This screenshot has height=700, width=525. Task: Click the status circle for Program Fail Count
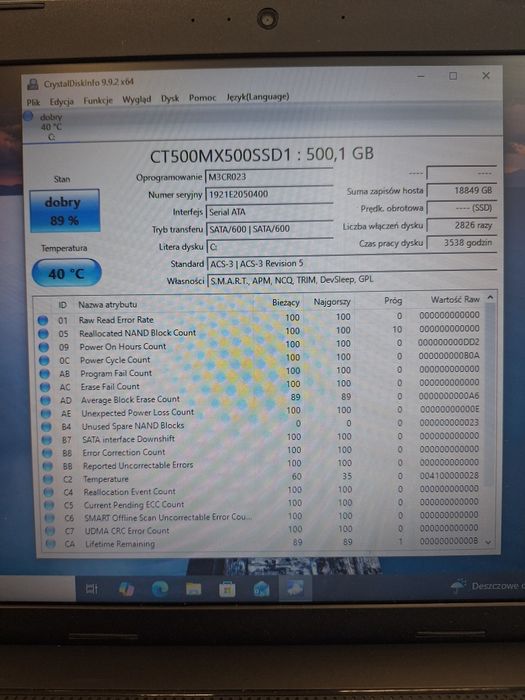pyautogui.click(x=44, y=374)
